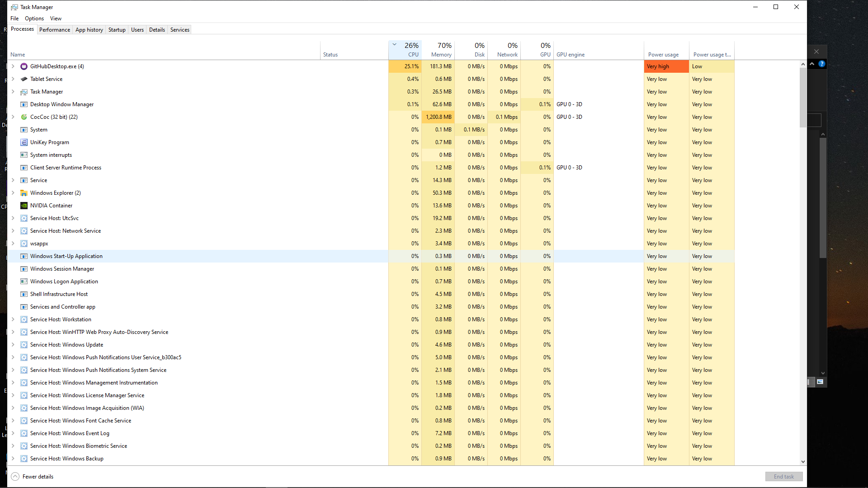The image size is (868, 488).
Task: Click the Fewer details collapse arrow icon
Action: (15, 477)
